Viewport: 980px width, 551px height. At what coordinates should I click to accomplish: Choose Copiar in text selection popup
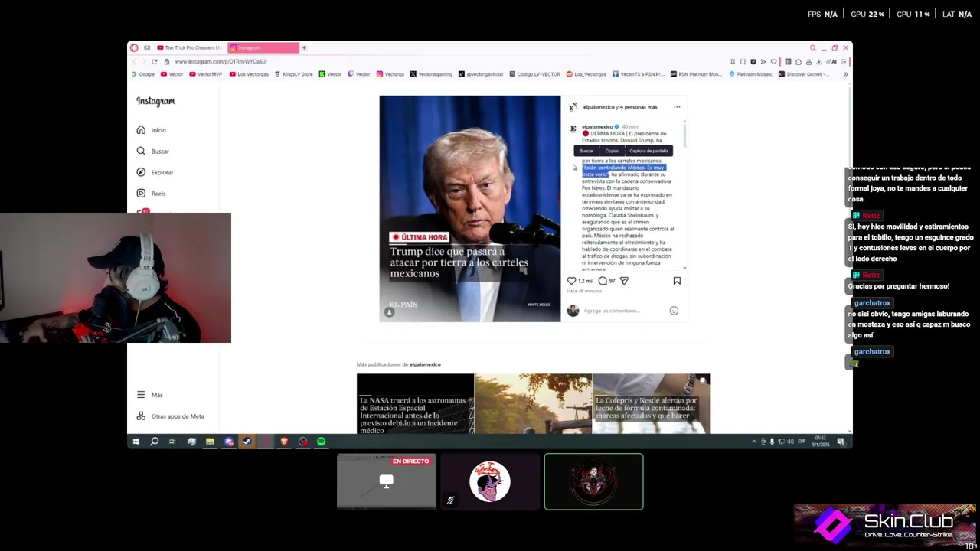pos(612,151)
